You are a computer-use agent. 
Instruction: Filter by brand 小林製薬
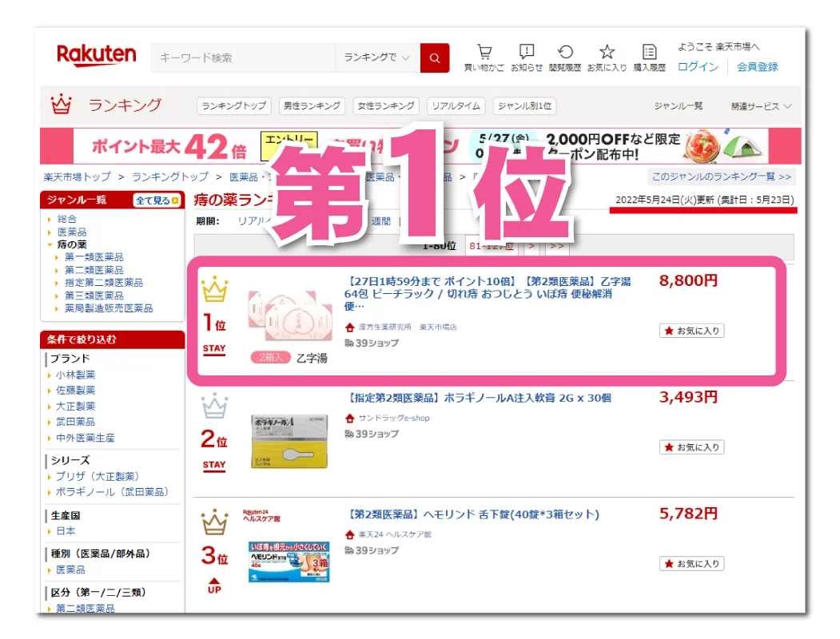[76, 375]
